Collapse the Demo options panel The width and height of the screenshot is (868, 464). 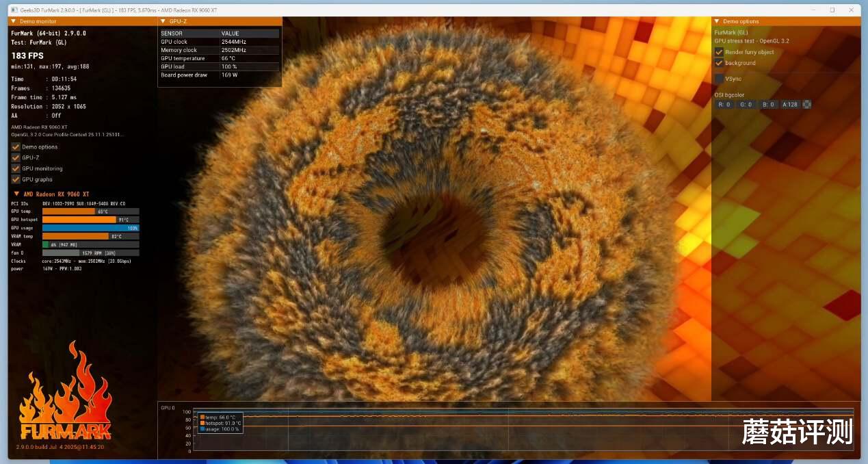[x=717, y=21]
